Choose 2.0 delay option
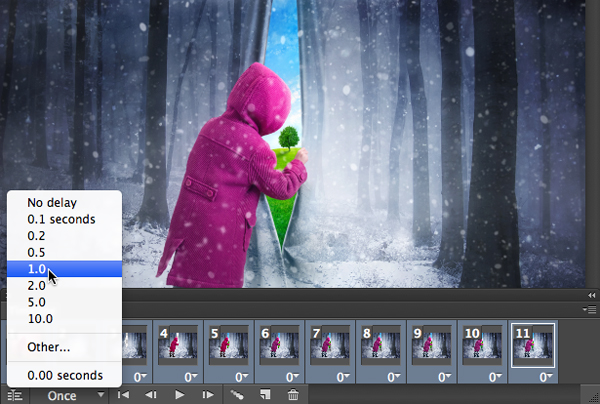The image size is (600, 404). (64, 285)
